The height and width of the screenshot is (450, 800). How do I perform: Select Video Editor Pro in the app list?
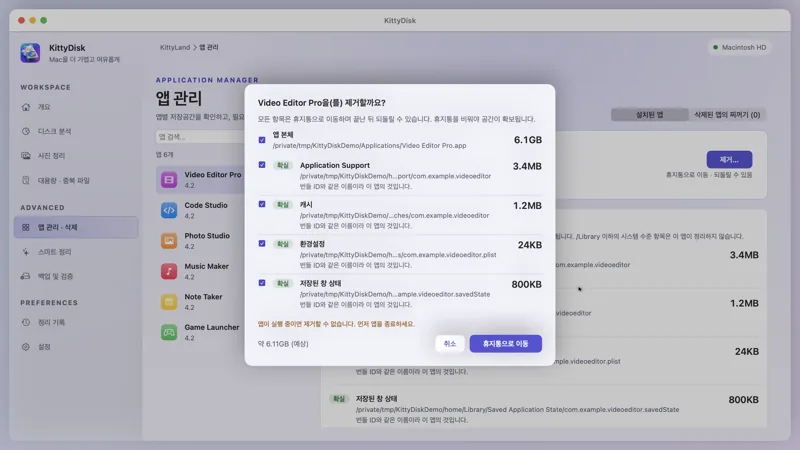pos(201,180)
